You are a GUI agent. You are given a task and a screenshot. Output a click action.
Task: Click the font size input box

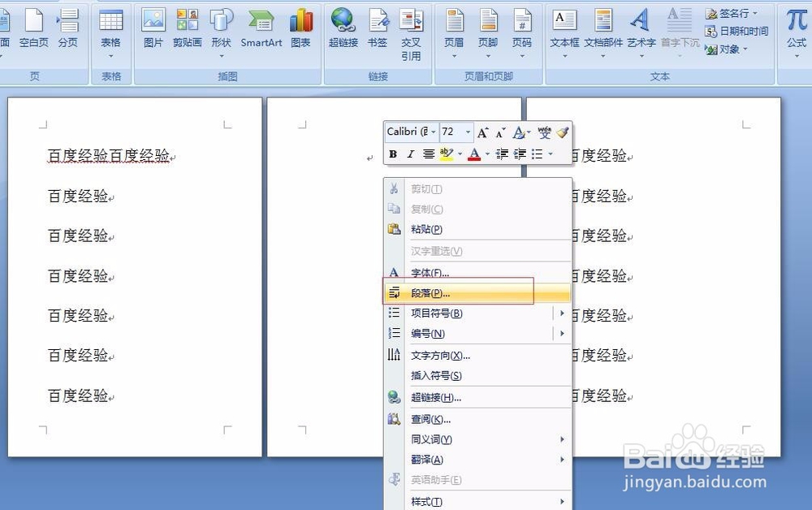tap(449, 132)
